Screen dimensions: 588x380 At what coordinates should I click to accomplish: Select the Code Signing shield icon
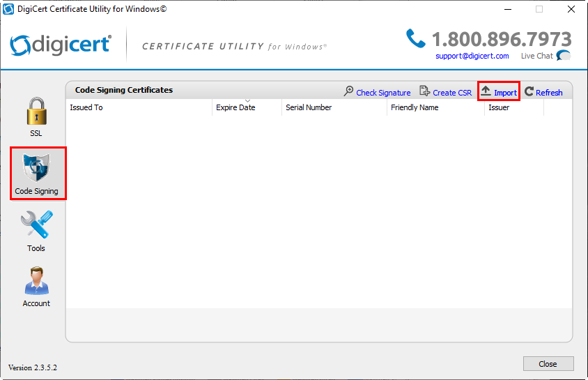[36, 167]
